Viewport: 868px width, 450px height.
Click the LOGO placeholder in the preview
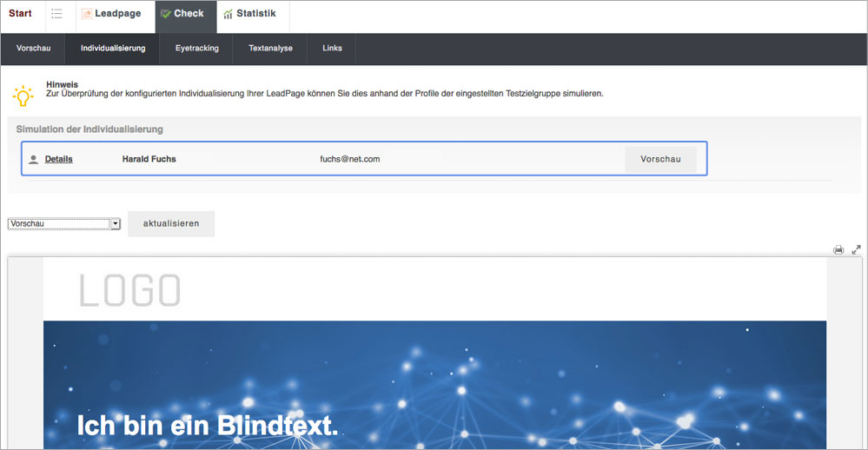(x=130, y=290)
